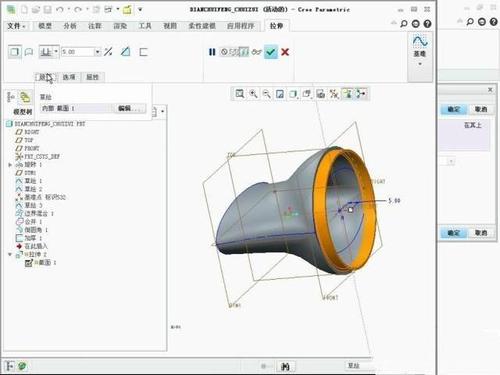Flip the extrude depth direction icon
Viewport: 500px width, 375px height.
108,52
